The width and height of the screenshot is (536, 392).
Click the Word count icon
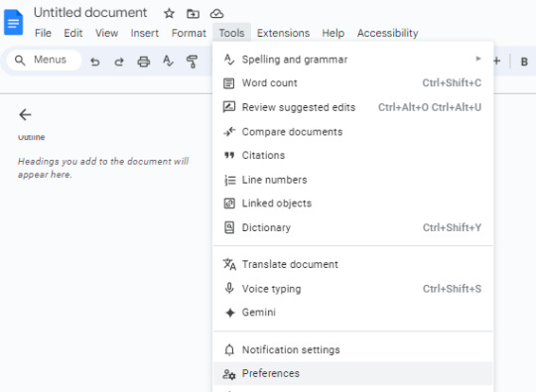[x=229, y=83]
